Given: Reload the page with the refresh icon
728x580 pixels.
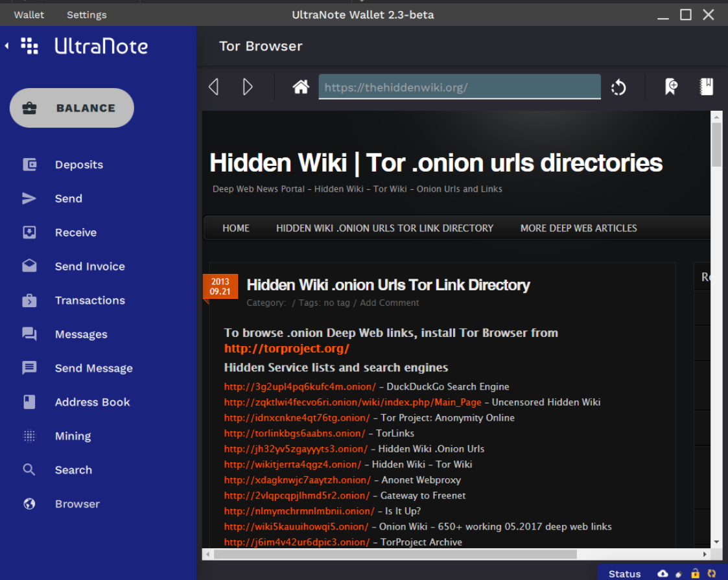Looking at the screenshot, I should pyautogui.click(x=618, y=87).
